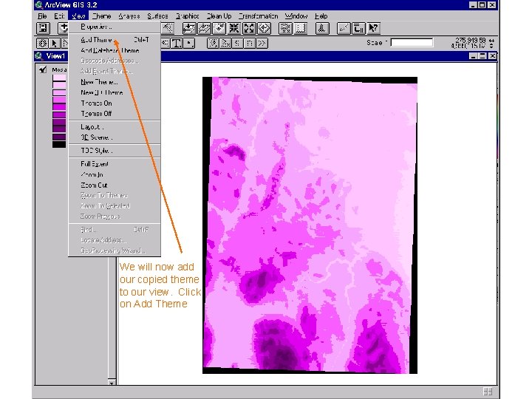Viewport: 532px width, 399px height.
Task: Choose New Theme in the View menu
Action: click(x=115, y=82)
